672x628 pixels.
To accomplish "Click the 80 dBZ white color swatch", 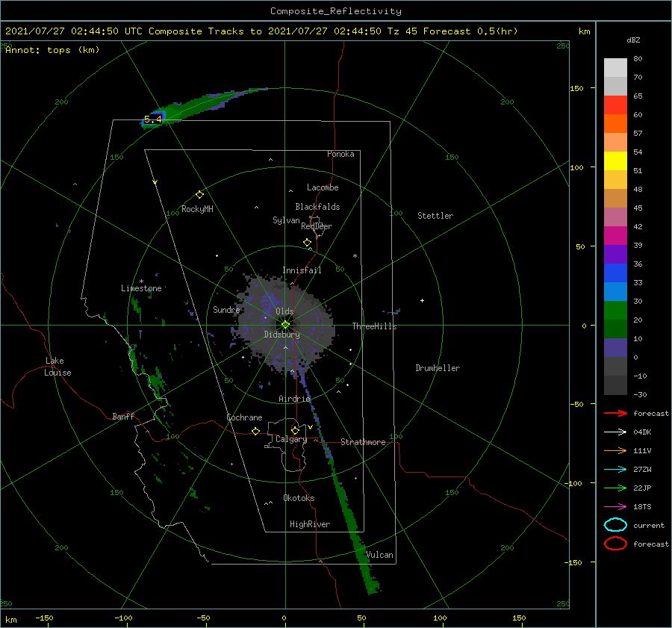I will (615, 67).
